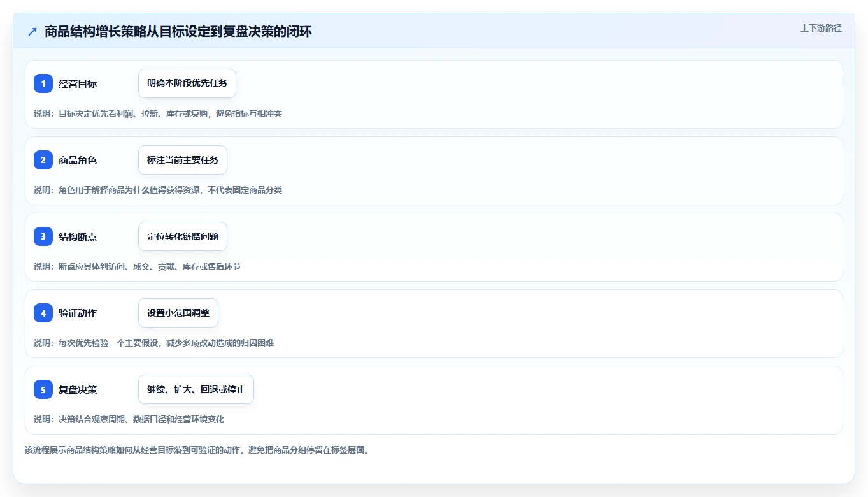The width and height of the screenshot is (868, 497).
Task: Click the step 2 number badge
Action: pyautogui.click(x=43, y=160)
